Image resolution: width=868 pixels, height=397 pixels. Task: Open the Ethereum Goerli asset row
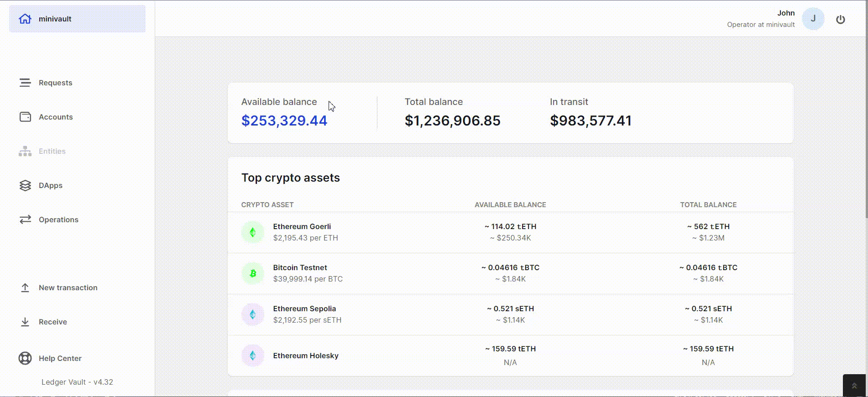510,232
